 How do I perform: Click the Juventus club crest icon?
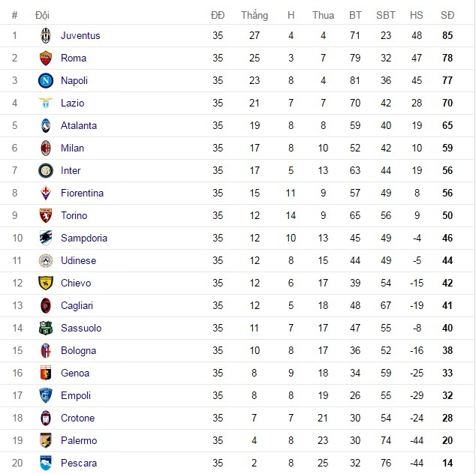tap(46, 35)
